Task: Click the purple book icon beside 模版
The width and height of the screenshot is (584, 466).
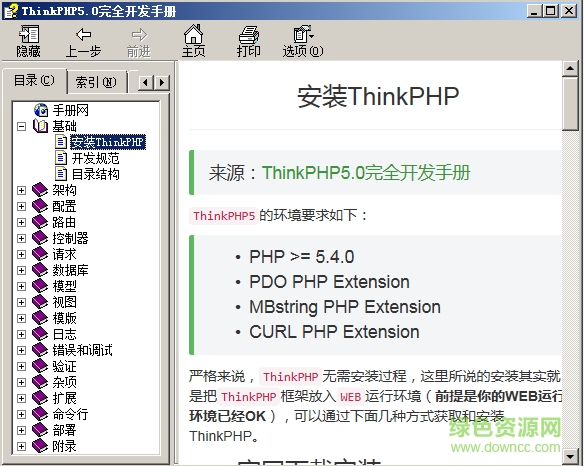Action: pyautogui.click(x=40, y=318)
